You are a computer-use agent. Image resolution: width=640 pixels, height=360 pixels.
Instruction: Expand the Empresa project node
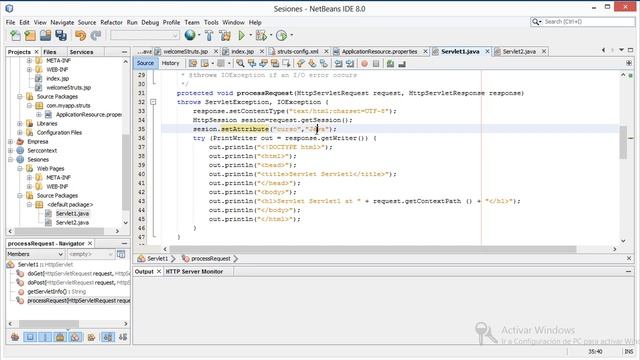[10, 142]
